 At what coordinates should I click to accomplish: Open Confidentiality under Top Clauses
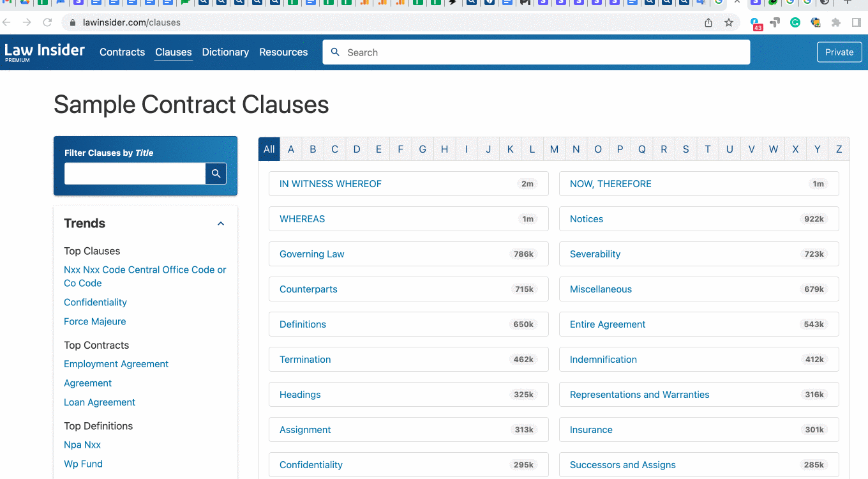click(x=95, y=302)
